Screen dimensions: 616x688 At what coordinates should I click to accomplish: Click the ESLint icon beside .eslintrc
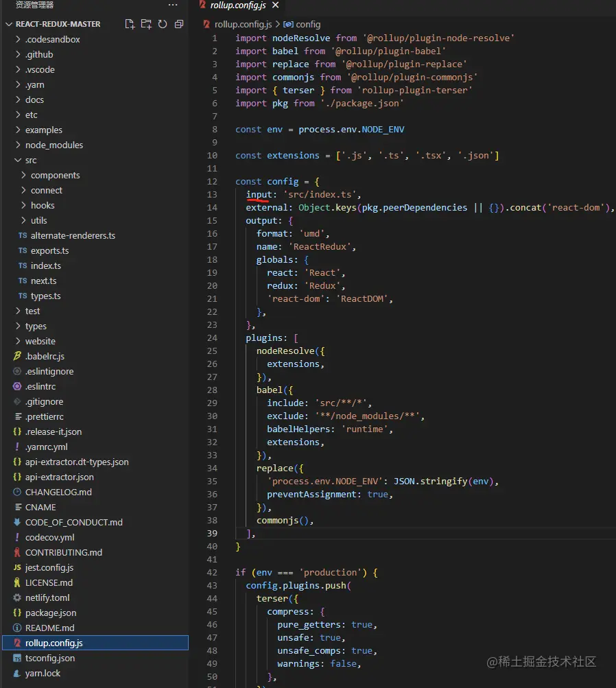[x=17, y=386]
